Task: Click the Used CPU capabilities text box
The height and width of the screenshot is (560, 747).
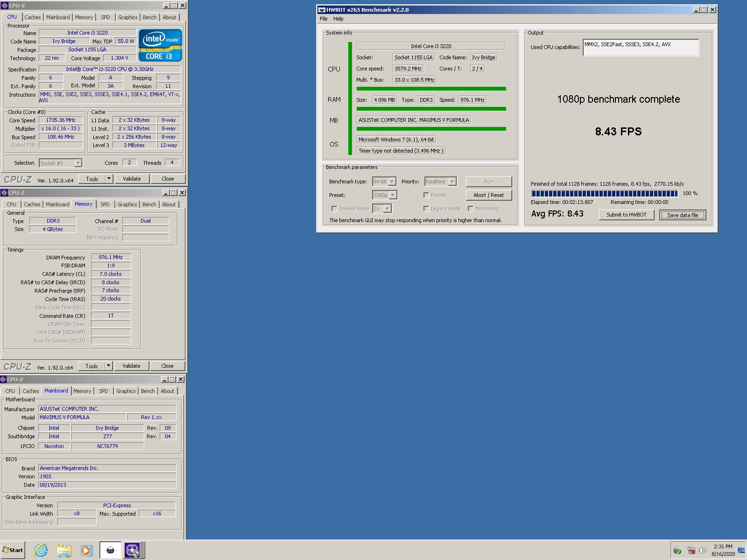Action: [x=641, y=47]
